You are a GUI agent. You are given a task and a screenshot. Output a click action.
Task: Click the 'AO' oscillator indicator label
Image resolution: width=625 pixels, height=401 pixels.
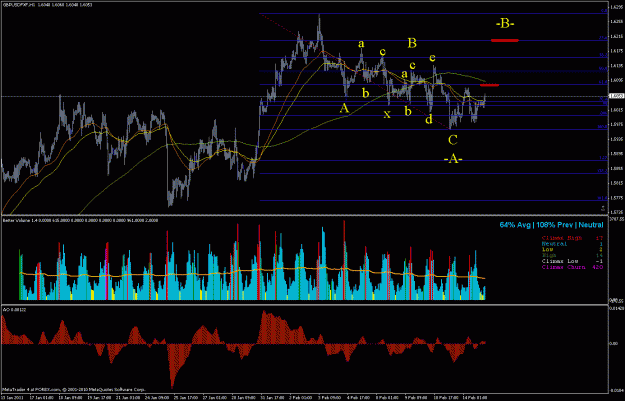point(5,309)
